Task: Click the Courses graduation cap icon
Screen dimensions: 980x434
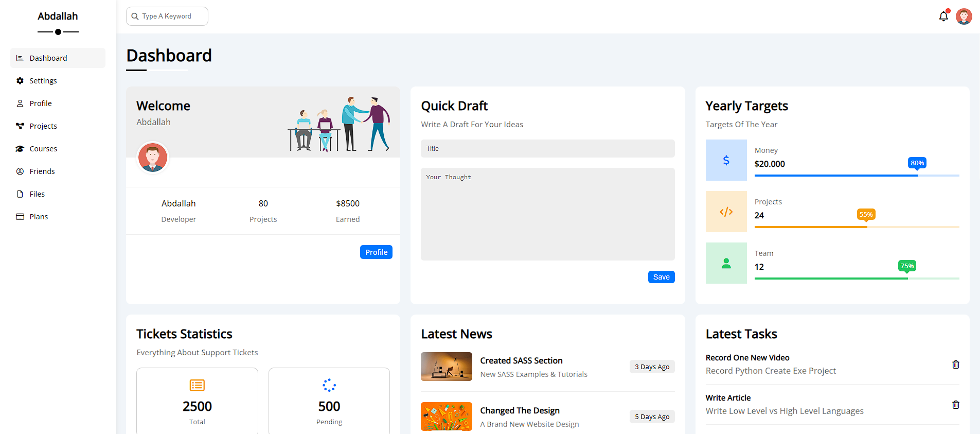Action: [x=20, y=149]
